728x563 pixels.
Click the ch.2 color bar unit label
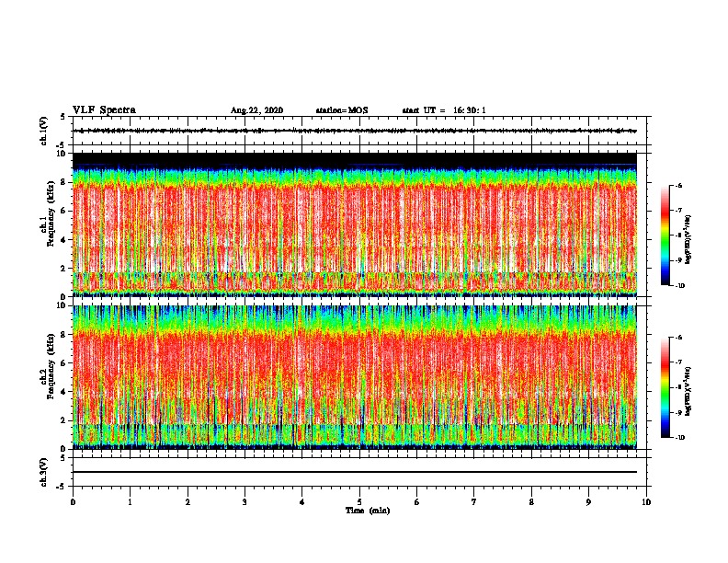click(x=688, y=391)
